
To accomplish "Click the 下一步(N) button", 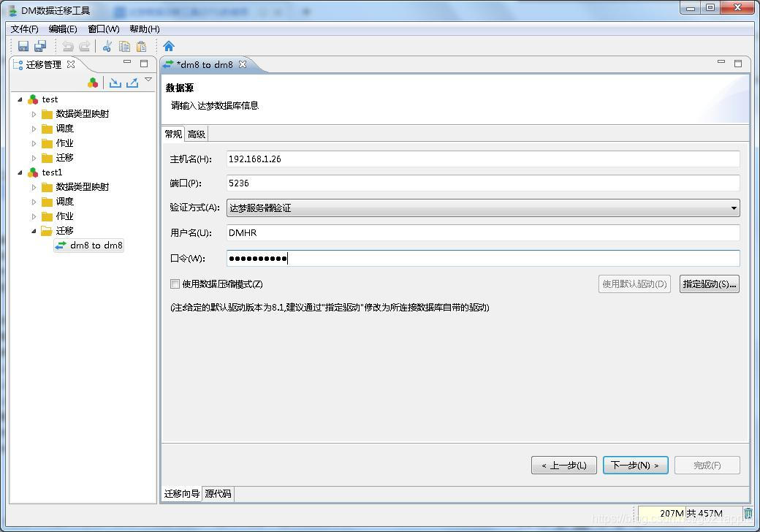I will point(636,465).
